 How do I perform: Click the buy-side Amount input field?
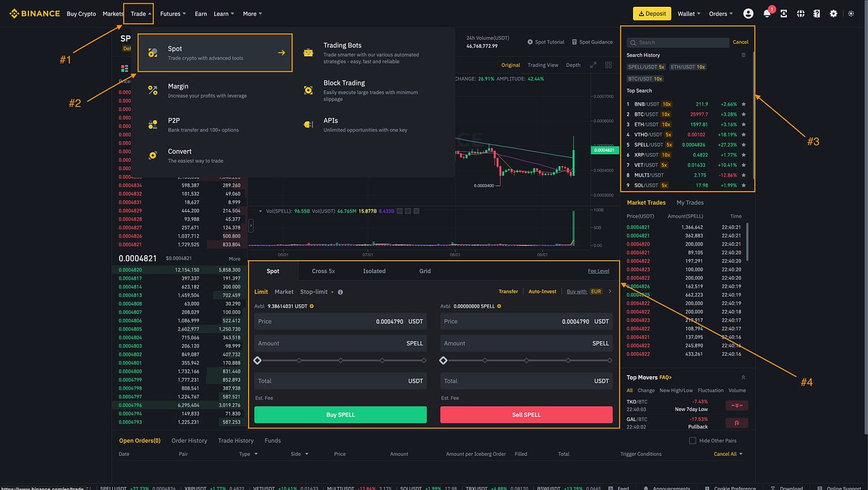[x=340, y=343]
